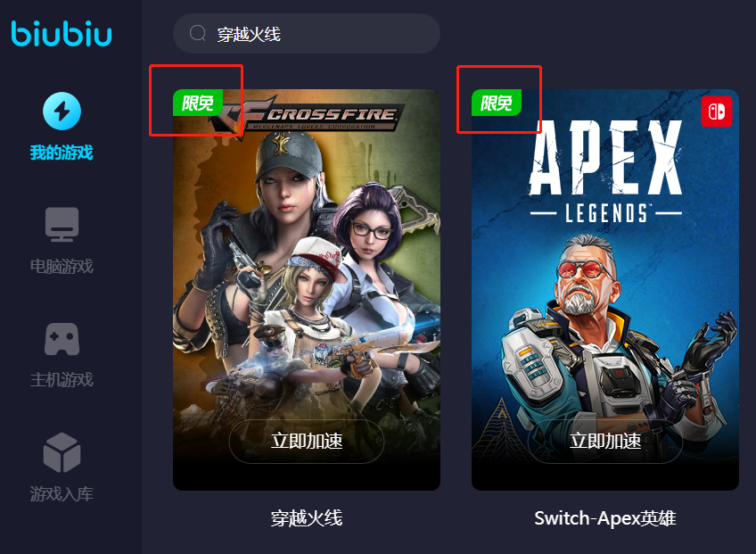Viewport: 756px width, 554px height.
Task: Click 立即加速 on the CrossFire card
Action: point(306,441)
